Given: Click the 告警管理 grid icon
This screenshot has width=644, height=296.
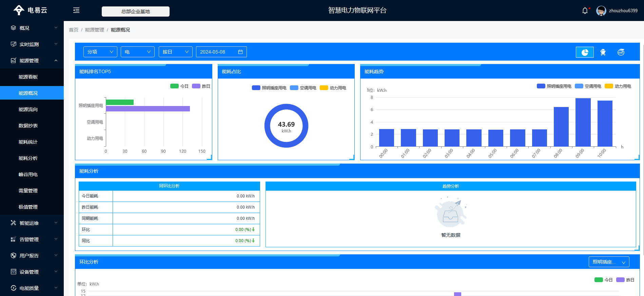Looking at the screenshot, I should click(14, 239).
